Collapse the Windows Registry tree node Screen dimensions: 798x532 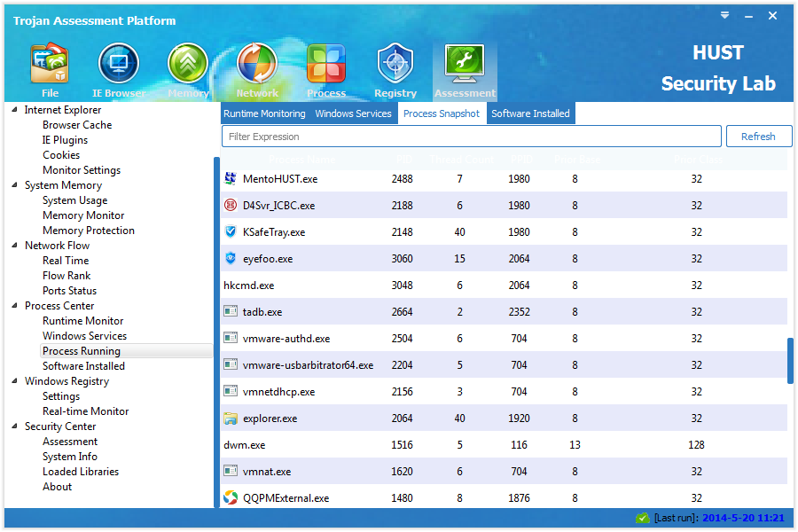point(14,380)
